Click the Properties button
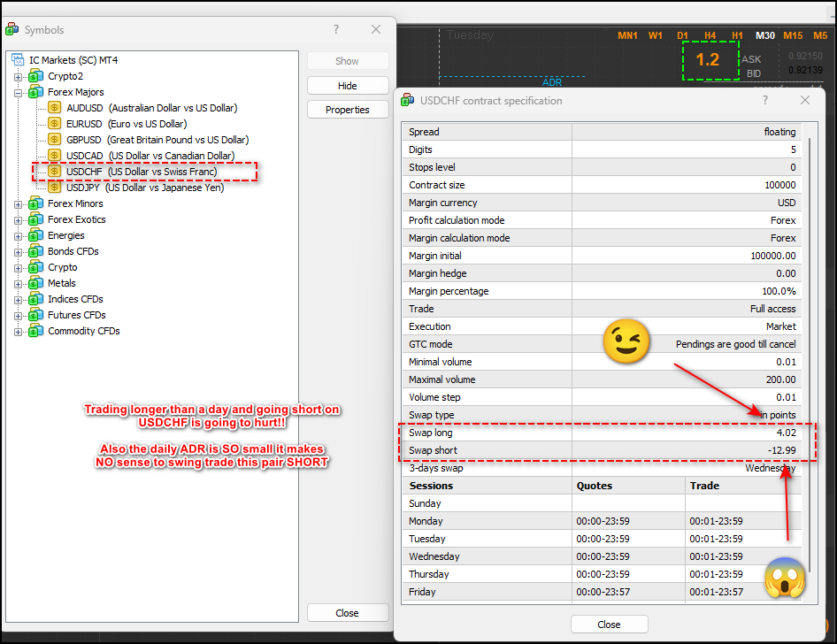Image resolution: width=837 pixels, height=644 pixels. (x=348, y=110)
